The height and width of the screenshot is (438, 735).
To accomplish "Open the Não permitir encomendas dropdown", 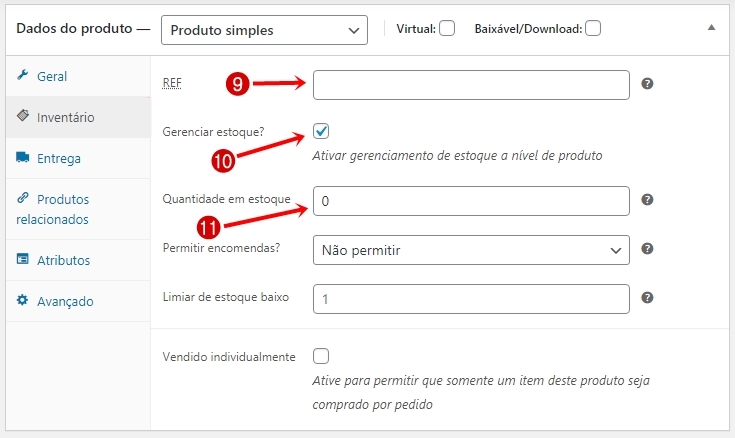I will (x=471, y=250).
